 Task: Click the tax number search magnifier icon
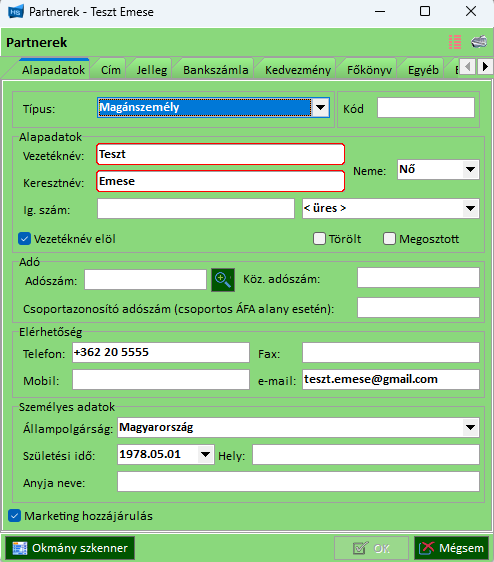click(223, 280)
